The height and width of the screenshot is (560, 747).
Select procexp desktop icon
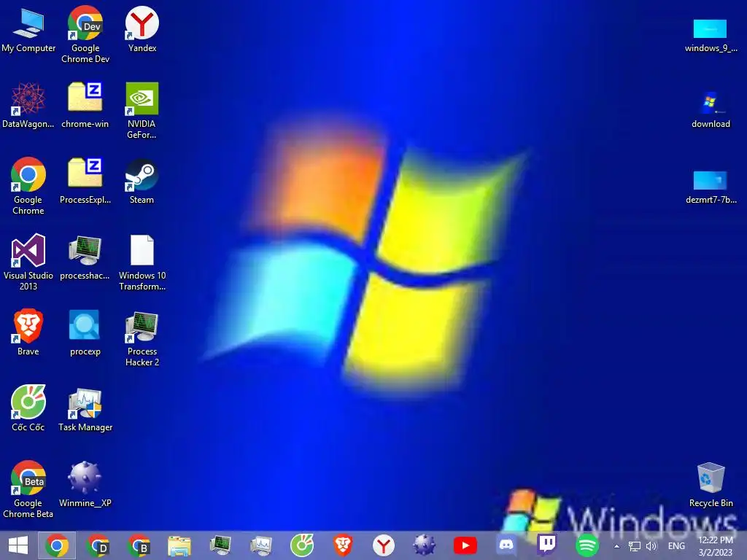point(85,332)
